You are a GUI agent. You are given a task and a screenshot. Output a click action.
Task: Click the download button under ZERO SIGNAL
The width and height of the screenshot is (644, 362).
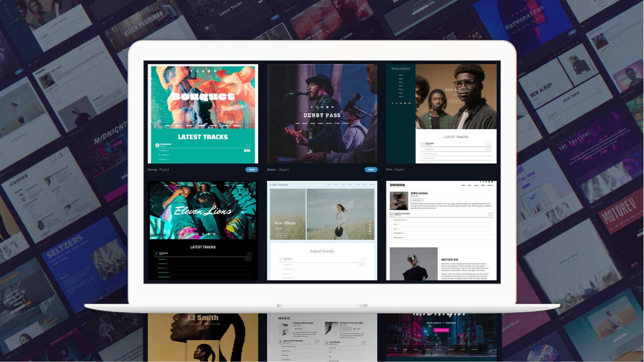pos(417,200)
